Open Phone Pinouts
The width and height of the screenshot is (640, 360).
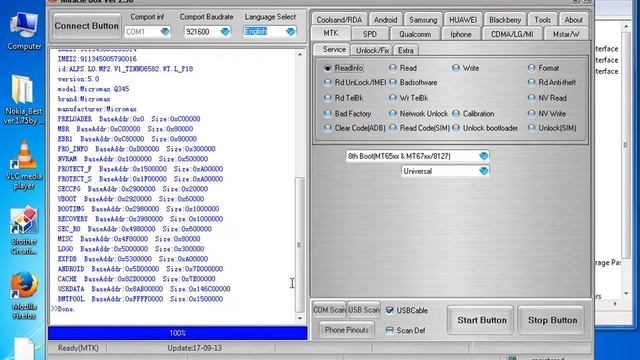coord(346,330)
